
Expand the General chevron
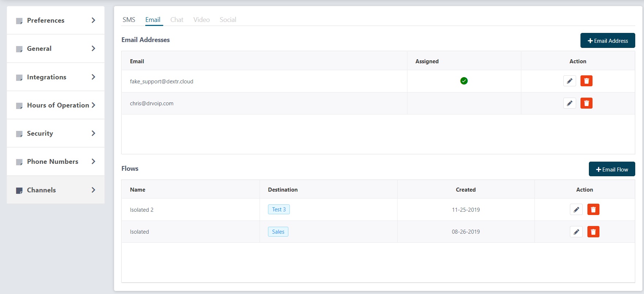93,48
